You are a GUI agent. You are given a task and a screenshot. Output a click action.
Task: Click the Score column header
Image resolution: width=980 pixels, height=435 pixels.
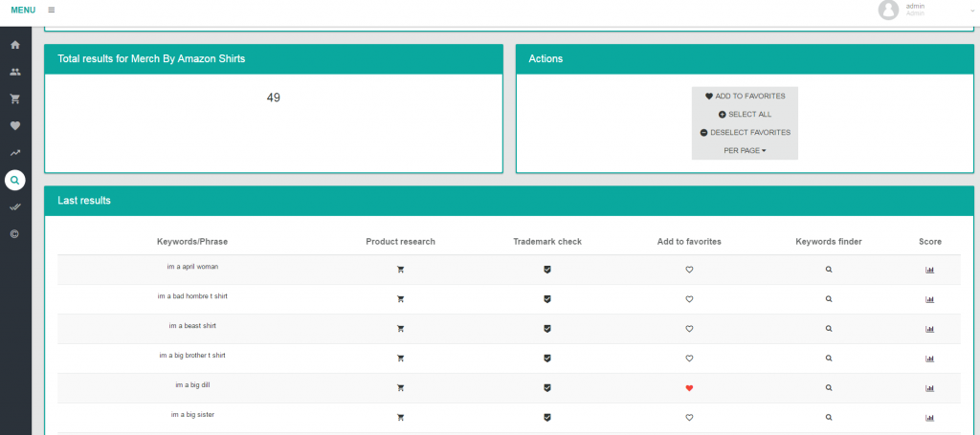930,242
